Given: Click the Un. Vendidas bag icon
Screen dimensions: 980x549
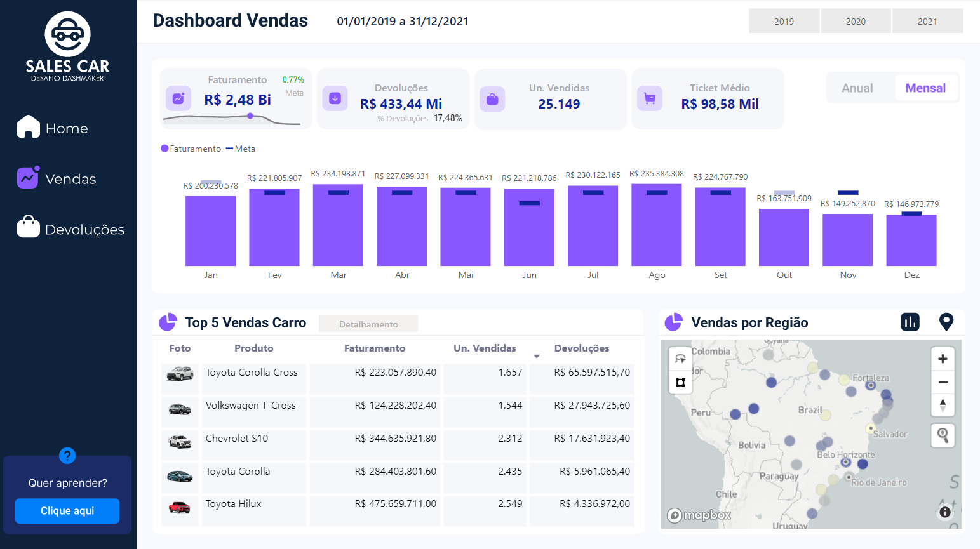Looking at the screenshot, I should point(492,99).
